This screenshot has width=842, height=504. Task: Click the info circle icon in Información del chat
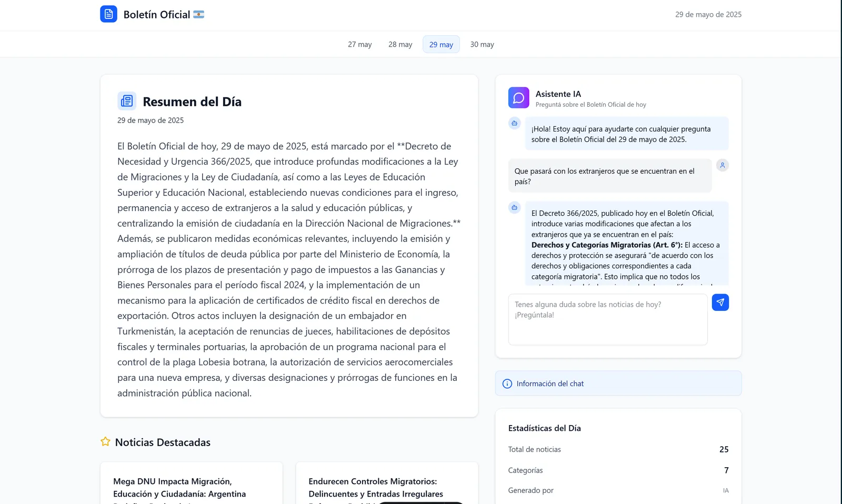pyautogui.click(x=507, y=384)
